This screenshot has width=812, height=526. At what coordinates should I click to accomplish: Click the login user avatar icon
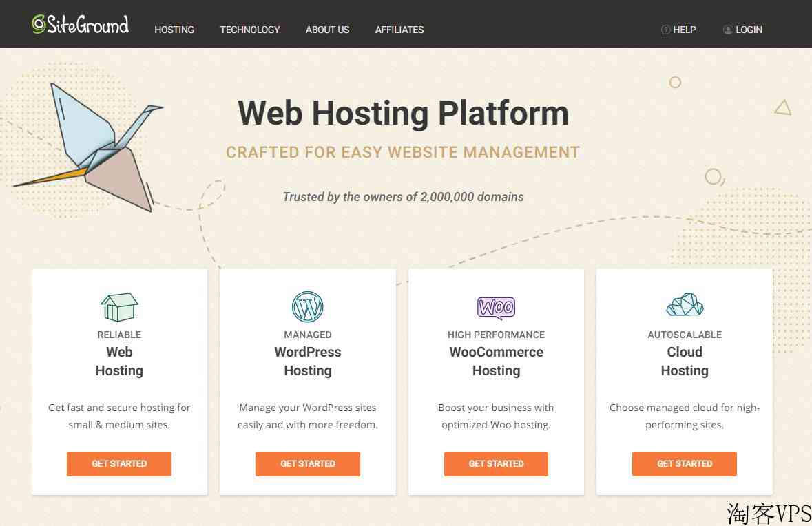727,30
